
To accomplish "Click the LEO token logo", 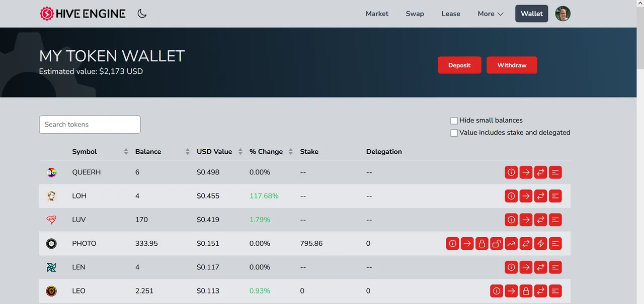I will click(x=51, y=291).
